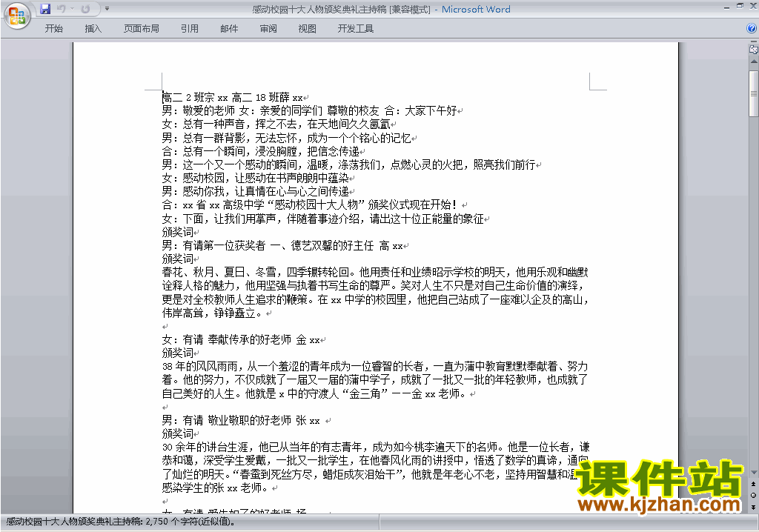The height and width of the screenshot is (532, 759).
Task: Click the paragraph starting '38 年的风风雨雨'
Action: [375, 380]
